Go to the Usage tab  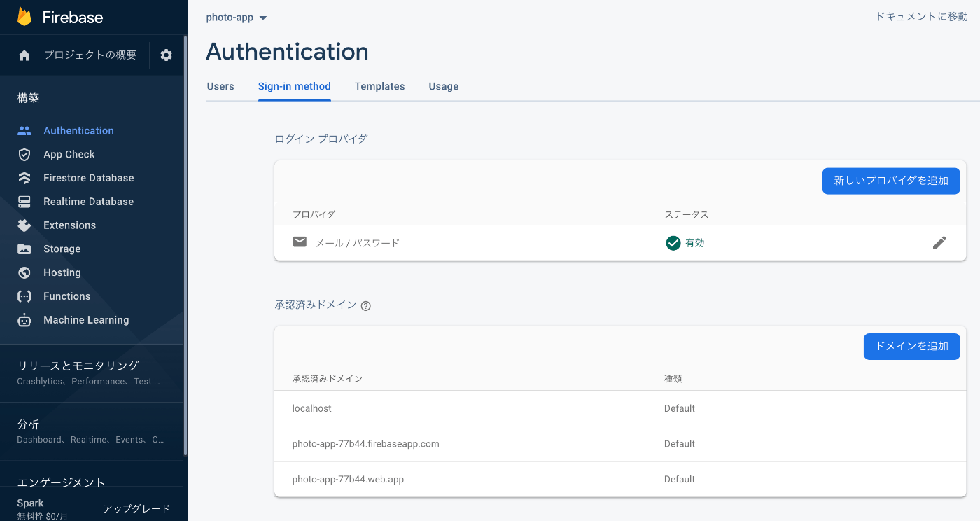coord(444,86)
